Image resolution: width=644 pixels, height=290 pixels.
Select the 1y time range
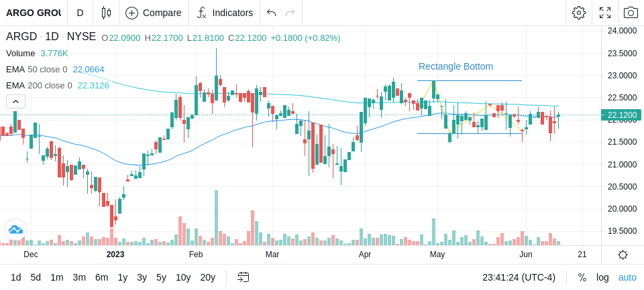click(122, 278)
